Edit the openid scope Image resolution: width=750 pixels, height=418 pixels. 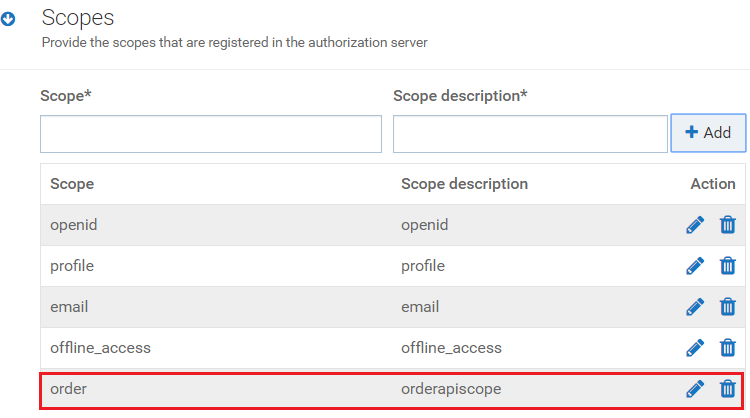[695, 225]
